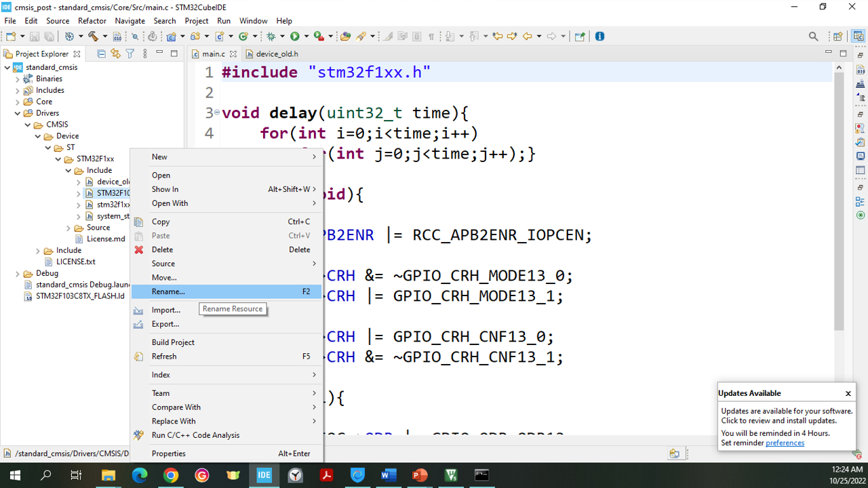The width and height of the screenshot is (868, 488).
Task: Click the Project Explorer filter funnel icon
Action: pos(130,54)
